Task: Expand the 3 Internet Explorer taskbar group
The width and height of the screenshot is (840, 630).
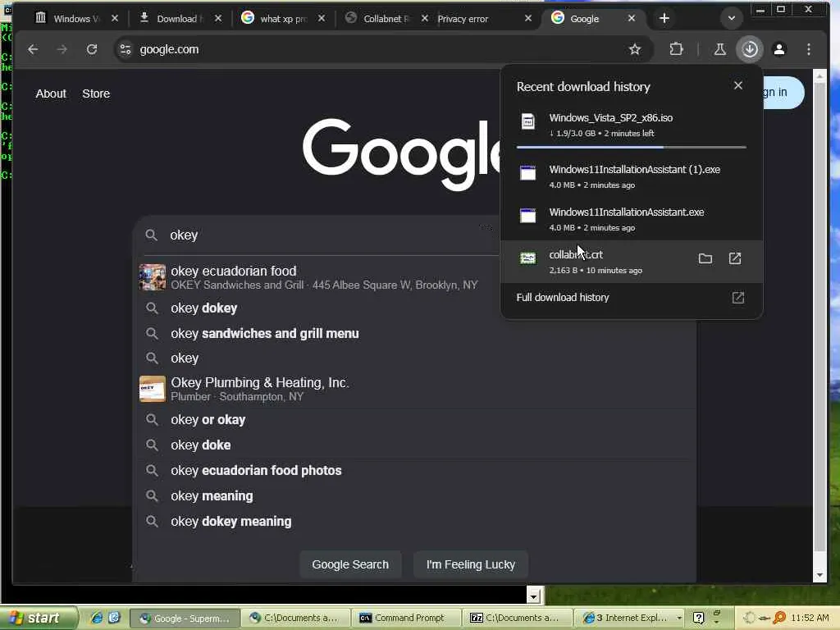Action: (x=632, y=618)
